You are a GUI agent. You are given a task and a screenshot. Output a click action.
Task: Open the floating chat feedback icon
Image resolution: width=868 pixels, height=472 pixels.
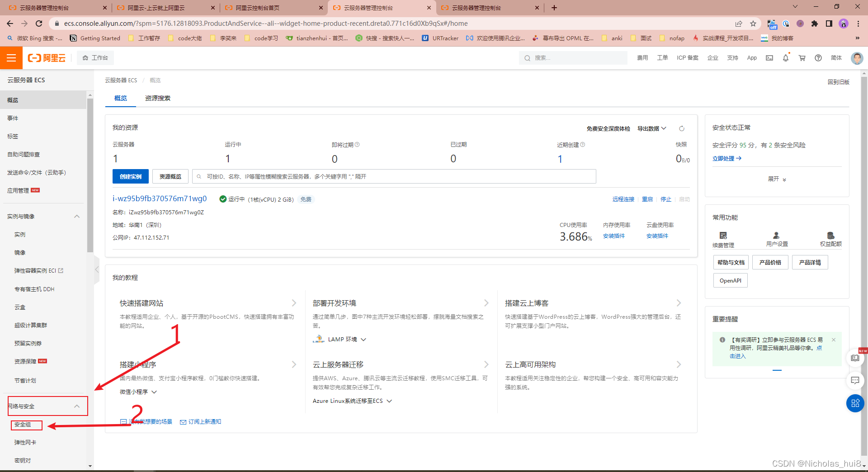(x=855, y=380)
